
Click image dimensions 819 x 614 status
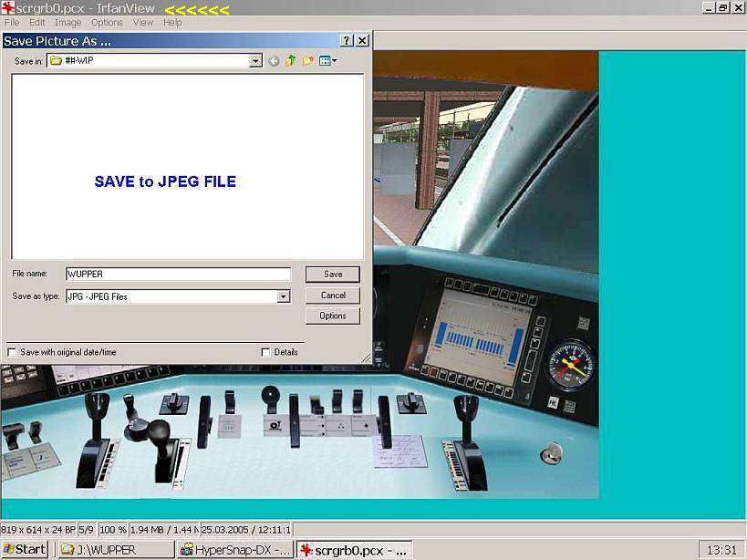(38, 530)
